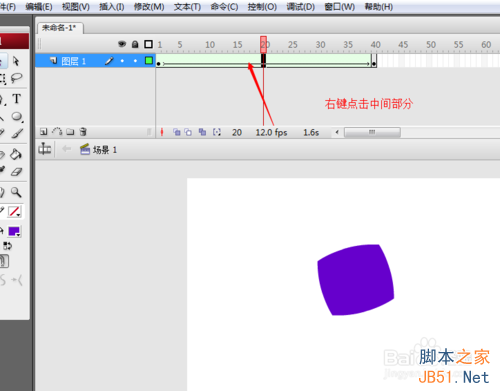This screenshot has height=391, width=500.
Task: Click frame 10 on the timeline ruler
Action: click(210, 45)
